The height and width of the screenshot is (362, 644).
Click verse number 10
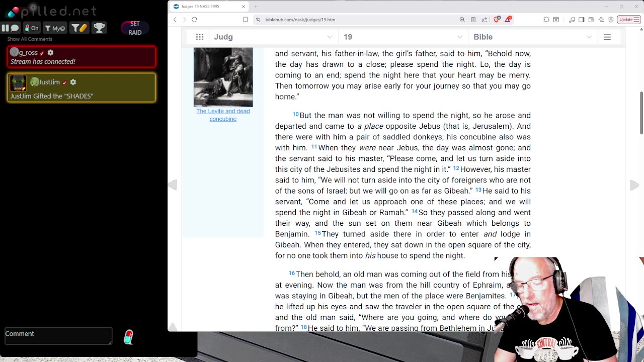tap(296, 115)
